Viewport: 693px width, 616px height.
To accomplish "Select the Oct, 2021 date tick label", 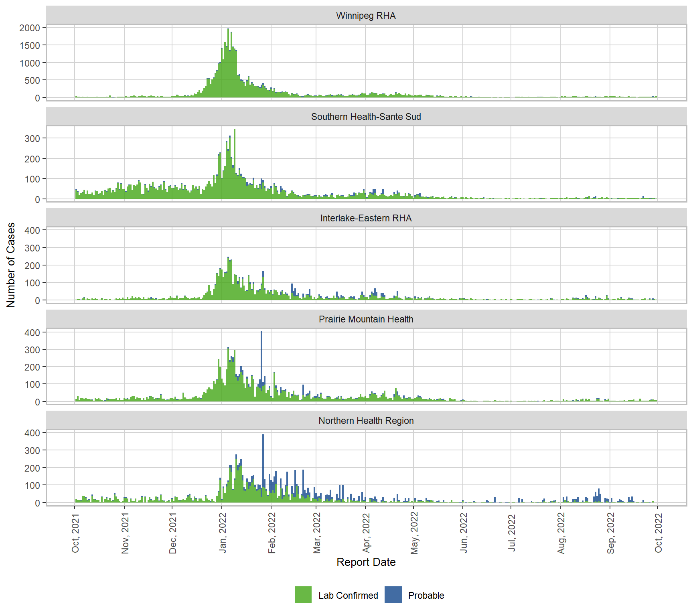I will point(75,533).
